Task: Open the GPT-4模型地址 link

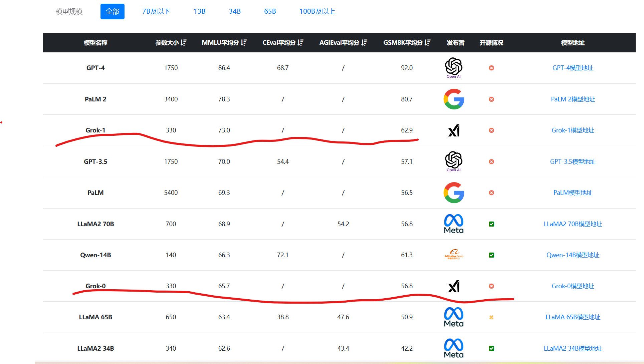Action: 573,68
